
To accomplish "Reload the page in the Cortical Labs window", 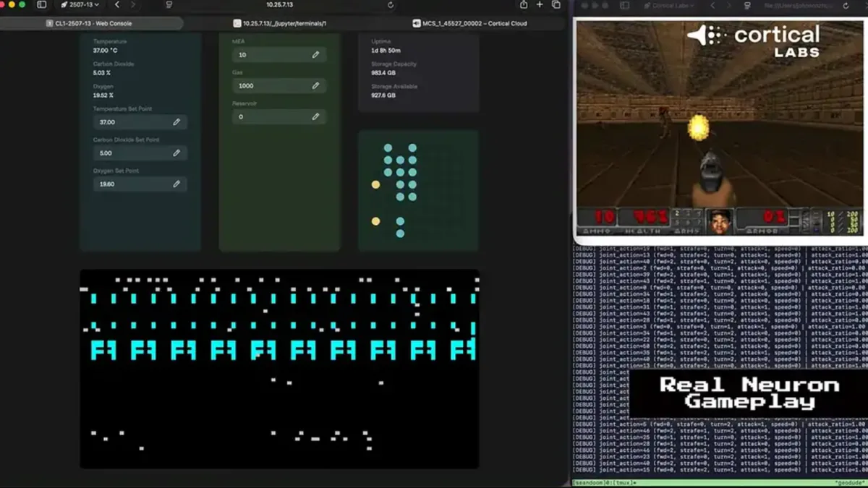I will pyautogui.click(x=846, y=5).
